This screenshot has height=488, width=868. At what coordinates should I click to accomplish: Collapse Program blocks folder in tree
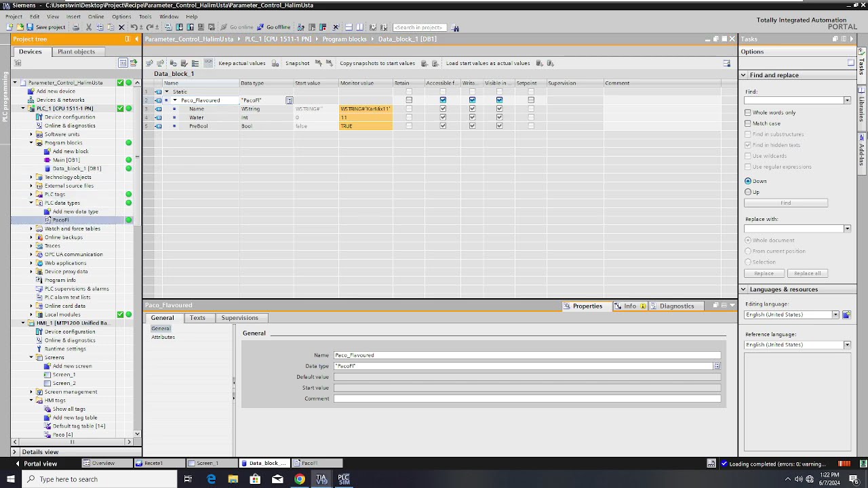[x=31, y=143]
